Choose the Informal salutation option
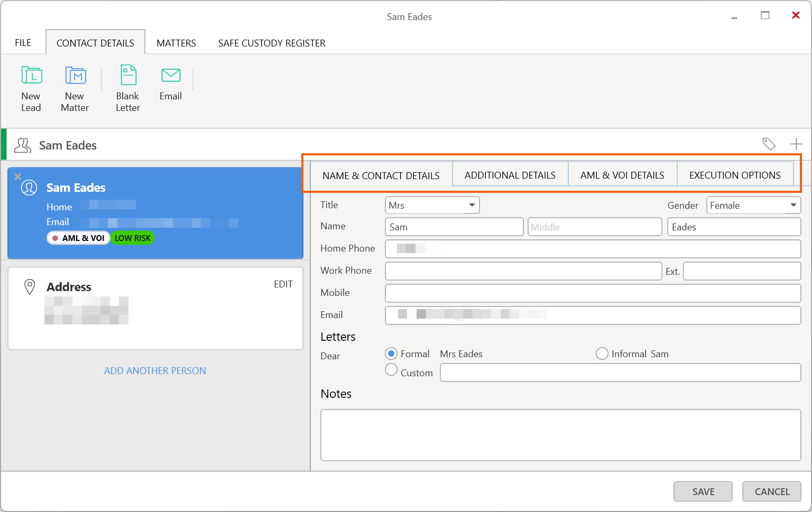The height and width of the screenshot is (512, 812). 602,353
